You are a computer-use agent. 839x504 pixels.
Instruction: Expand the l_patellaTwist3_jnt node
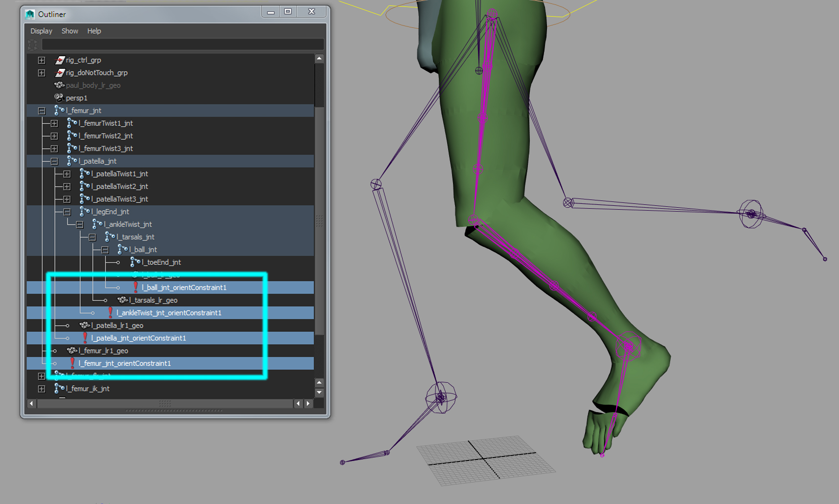click(x=67, y=199)
